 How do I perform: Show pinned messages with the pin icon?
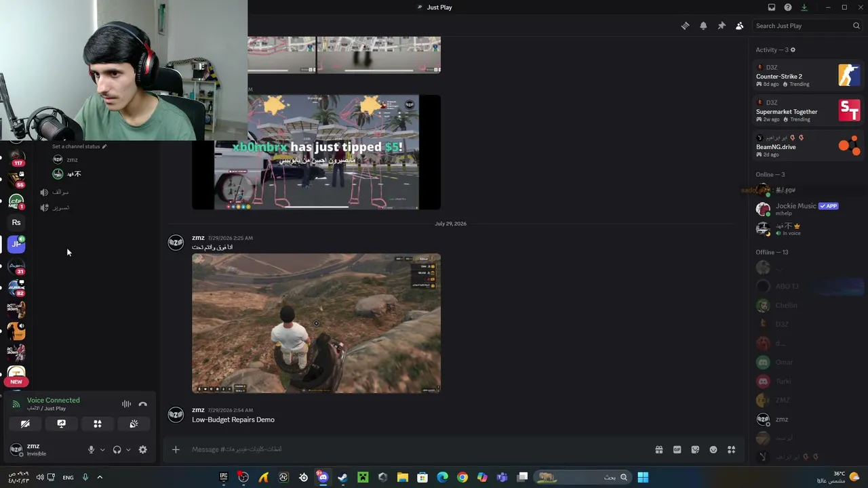(722, 26)
